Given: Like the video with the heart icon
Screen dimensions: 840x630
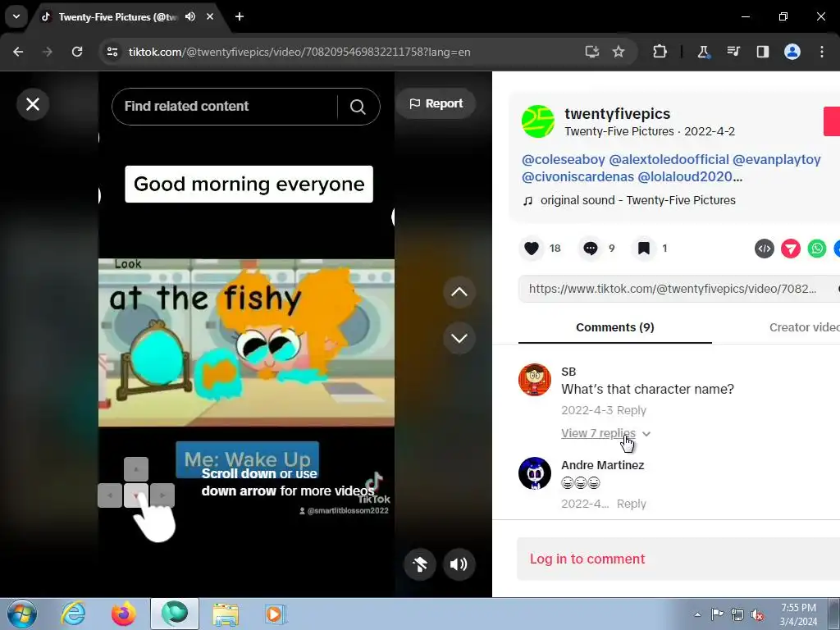Looking at the screenshot, I should click(532, 248).
